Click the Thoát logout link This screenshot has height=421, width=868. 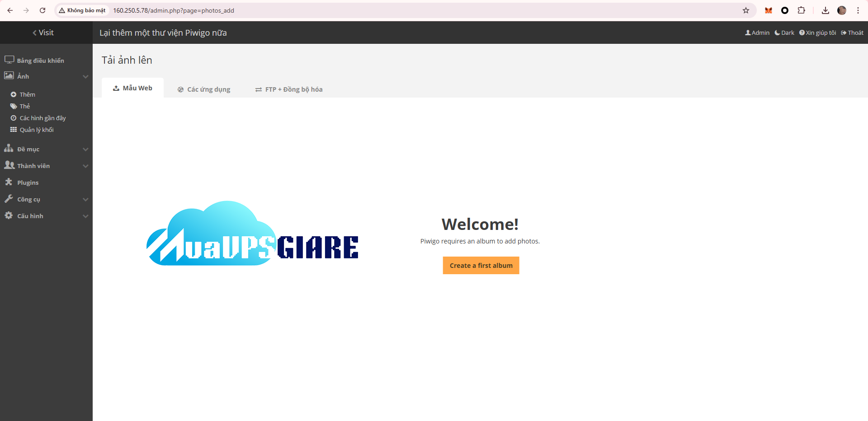point(852,33)
